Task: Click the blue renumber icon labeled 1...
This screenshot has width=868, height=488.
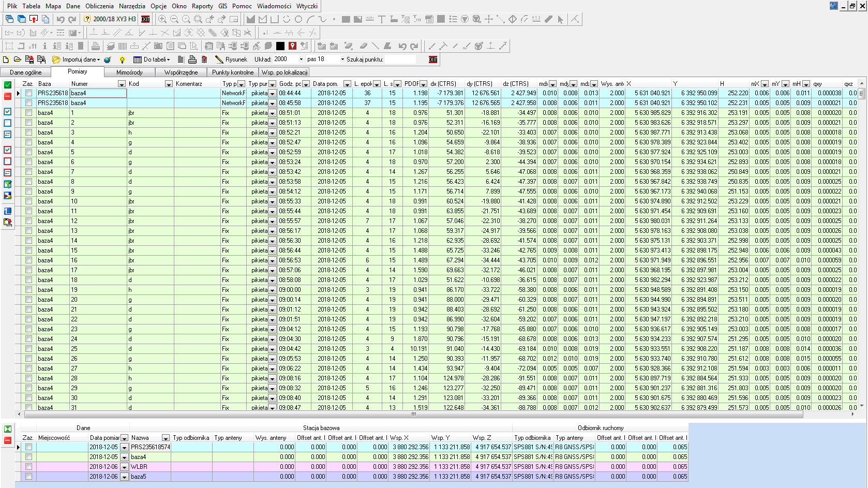Action: [x=8, y=211]
